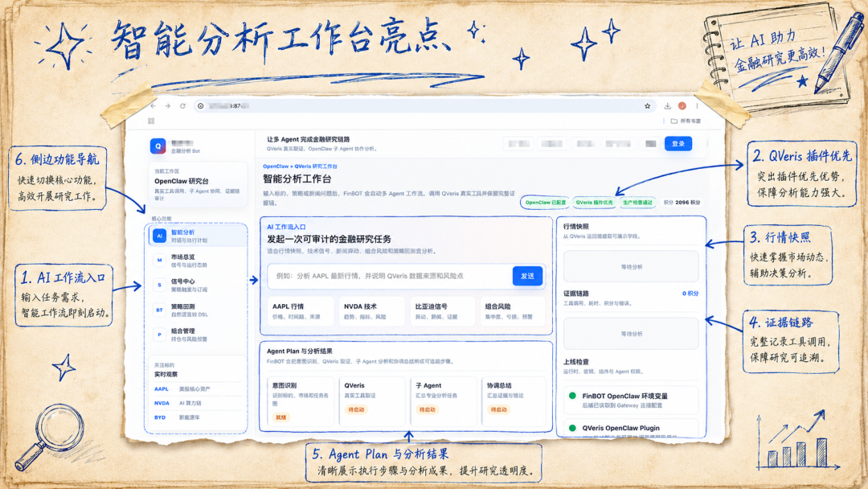
Task: Click the browser back arrow
Action: point(154,106)
